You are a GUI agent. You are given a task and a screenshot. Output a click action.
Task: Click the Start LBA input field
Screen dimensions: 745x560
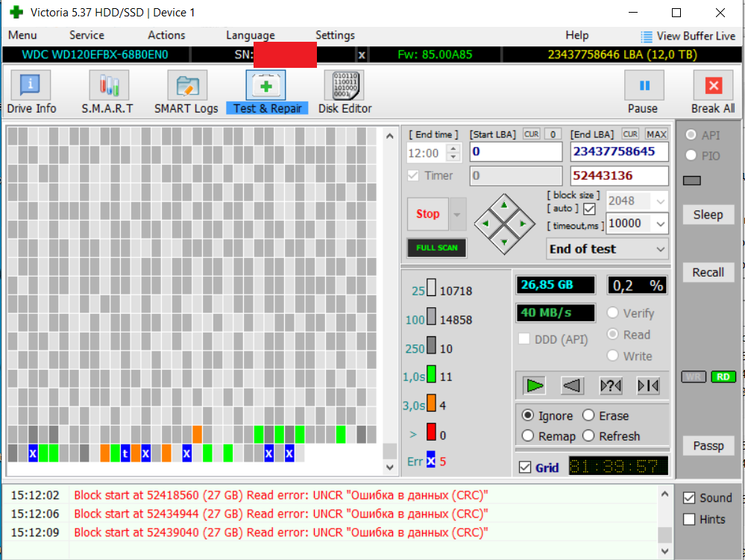pos(515,151)
